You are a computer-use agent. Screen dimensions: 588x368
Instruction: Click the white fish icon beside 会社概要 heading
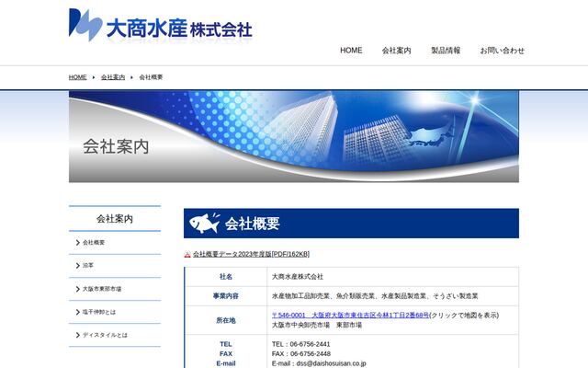click(x=204, y=223)
